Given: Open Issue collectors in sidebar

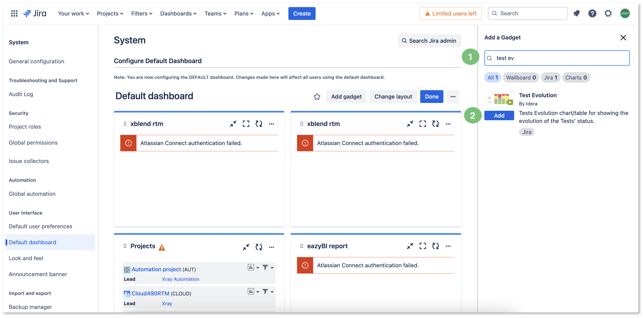Looking at the screenshot, I should pos(29,161).
